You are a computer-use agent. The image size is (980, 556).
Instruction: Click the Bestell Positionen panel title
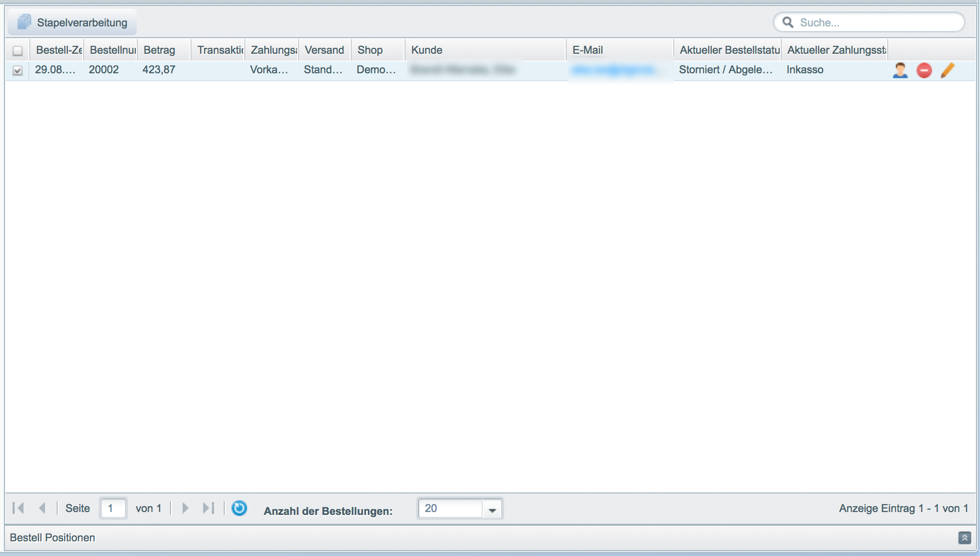tap(52, 537)
